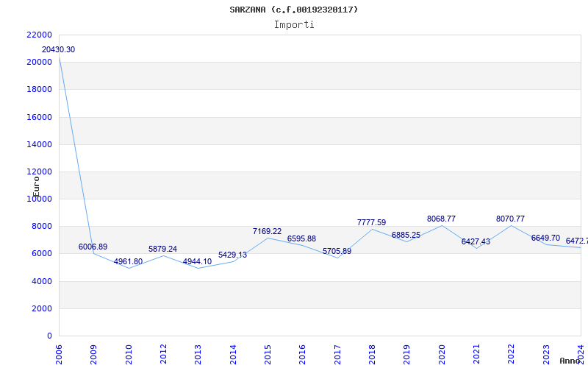The width and height of the screenshot is (588, 368).
Task: Click the Euro y-axis title
Action: tap(36, 187)
